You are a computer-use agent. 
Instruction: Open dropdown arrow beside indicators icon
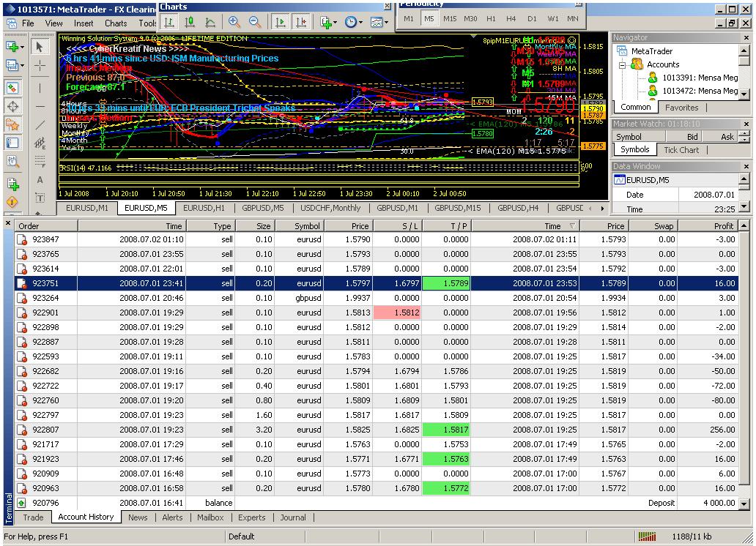coord(336,23)
